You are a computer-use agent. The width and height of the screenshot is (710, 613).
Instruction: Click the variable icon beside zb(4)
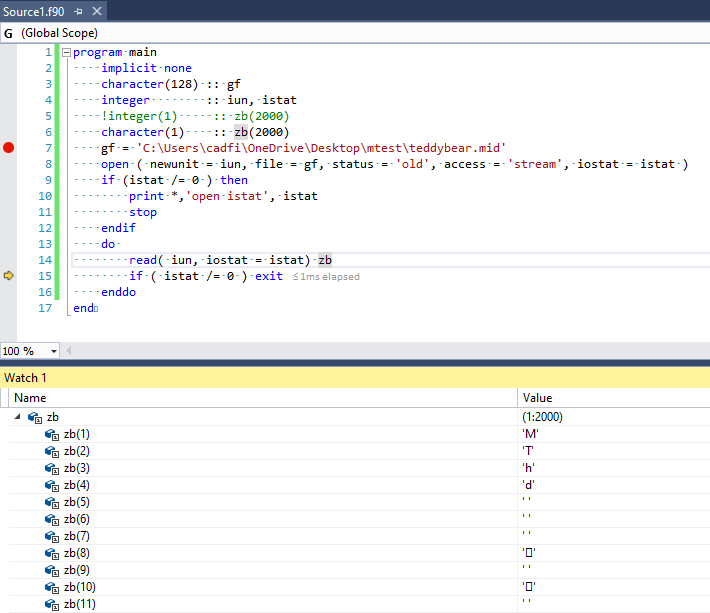click(52, 485)
